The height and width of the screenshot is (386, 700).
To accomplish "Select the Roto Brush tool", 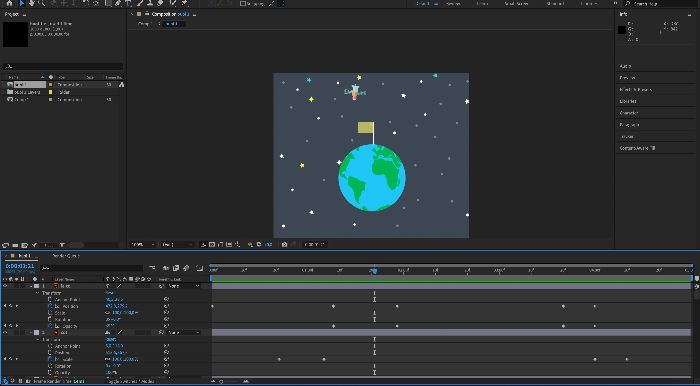I will pyautogui.click(x=173, y=3).
